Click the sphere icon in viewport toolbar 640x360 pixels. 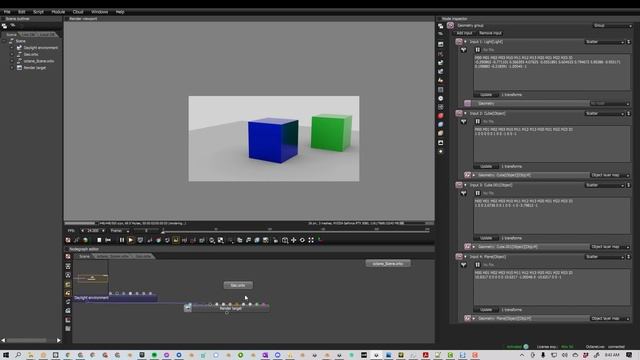coord(85,240)
